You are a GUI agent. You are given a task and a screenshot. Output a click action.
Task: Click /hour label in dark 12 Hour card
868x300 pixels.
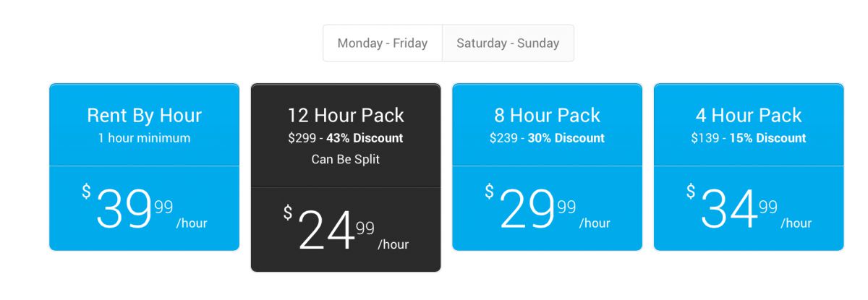(393, 244)
